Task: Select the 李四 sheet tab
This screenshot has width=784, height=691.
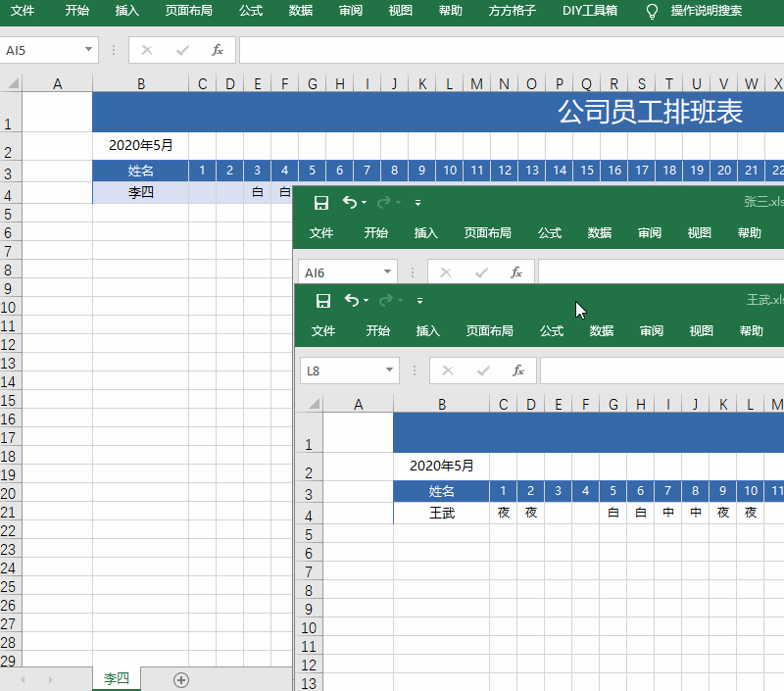Action: pos(116,677)
